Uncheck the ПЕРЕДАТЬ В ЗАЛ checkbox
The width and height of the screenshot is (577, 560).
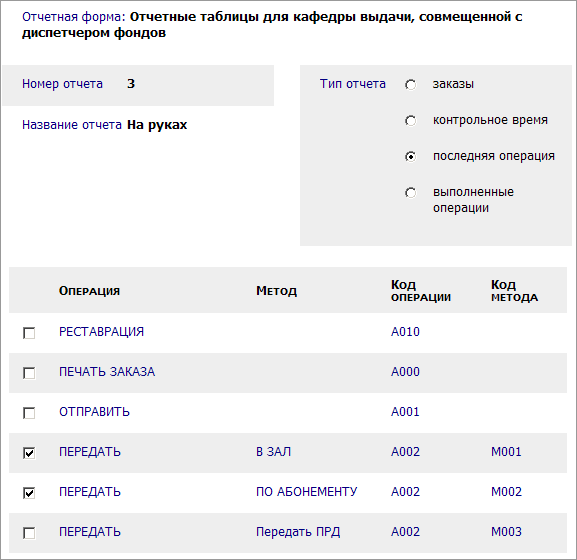(x=29, y=453)
